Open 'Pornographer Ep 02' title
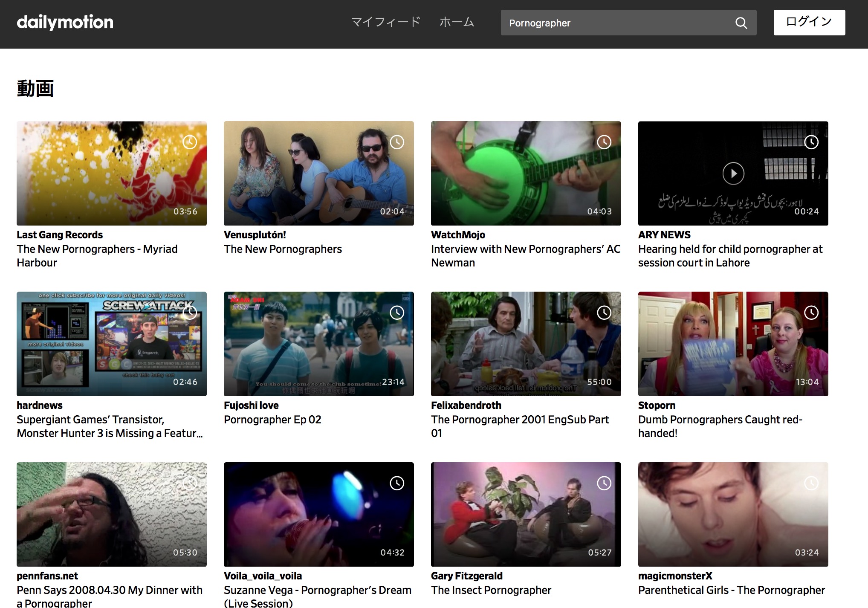Image resolution: width=868 pixels, height=608 pixels. point(272,420)
